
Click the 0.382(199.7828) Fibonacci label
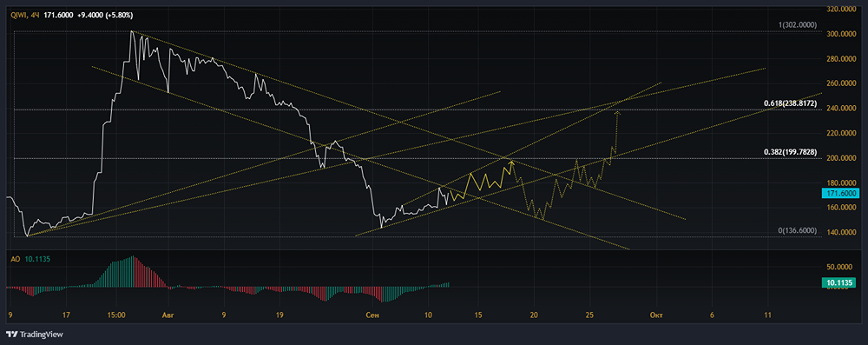pos(790,152)
